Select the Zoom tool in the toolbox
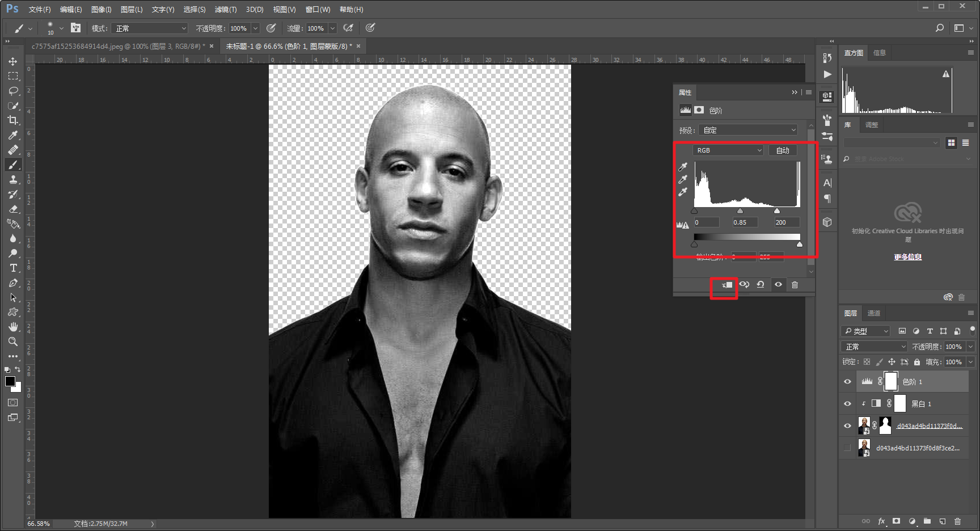The image size is (980, 531). (x=13, y=342)
